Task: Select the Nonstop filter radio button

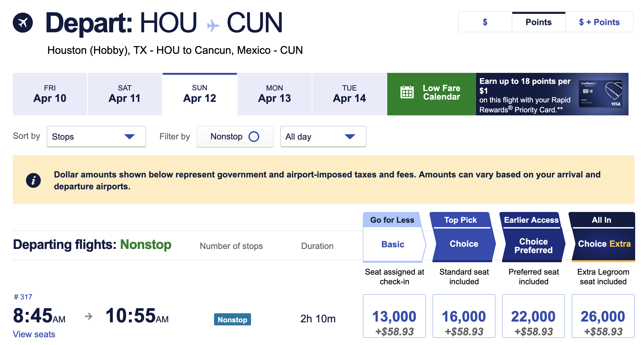Action: pyautogui.click(x=253, y=136)
